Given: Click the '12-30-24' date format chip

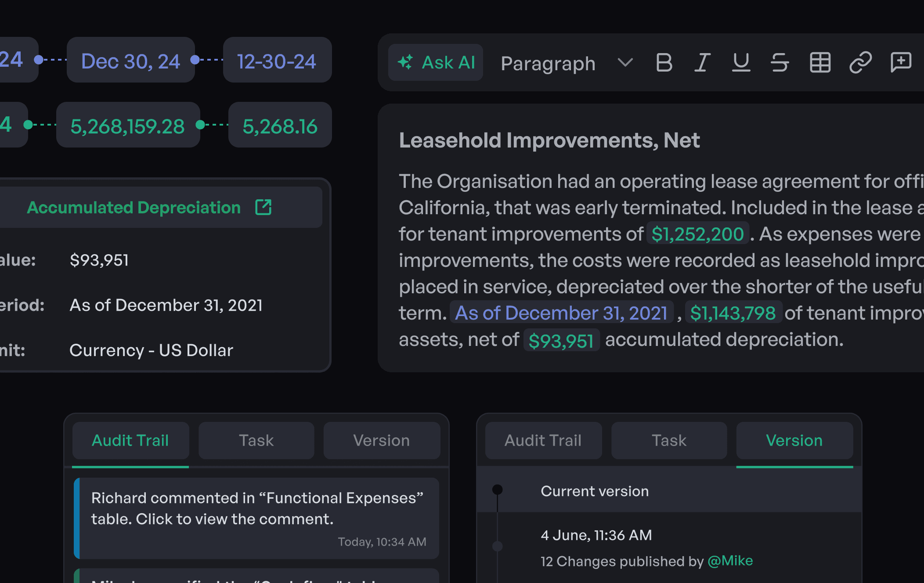Looking at the screenshot, I should click(277, 60).
